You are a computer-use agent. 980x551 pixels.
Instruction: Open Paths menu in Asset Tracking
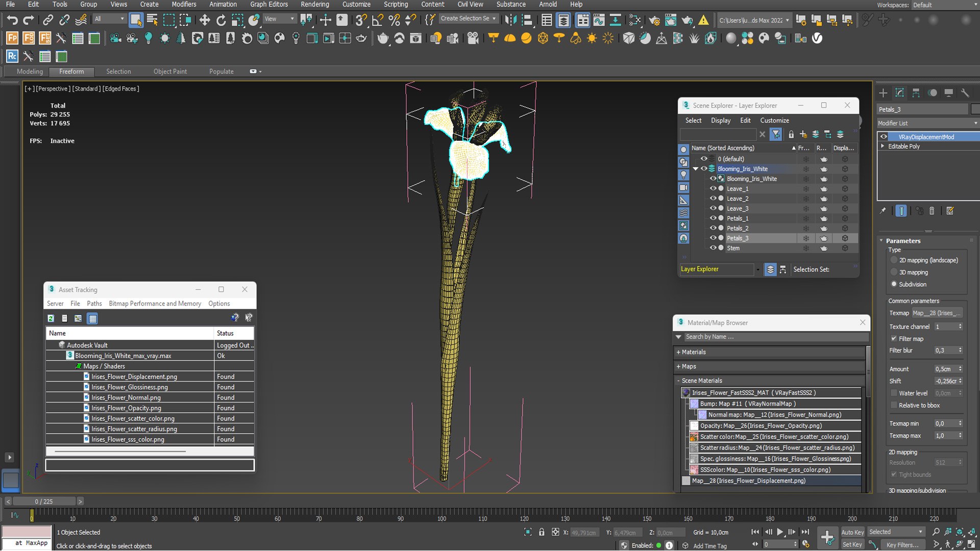(94, 303)
